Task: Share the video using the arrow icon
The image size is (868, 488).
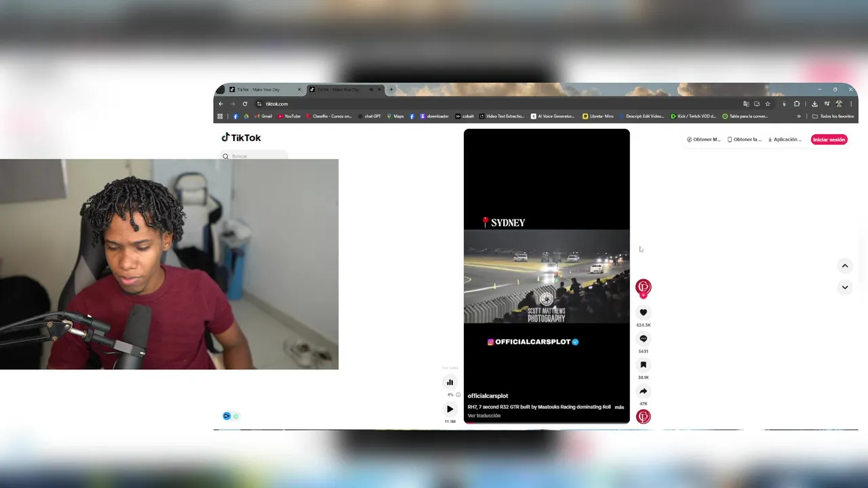Action: coord(644,391)
